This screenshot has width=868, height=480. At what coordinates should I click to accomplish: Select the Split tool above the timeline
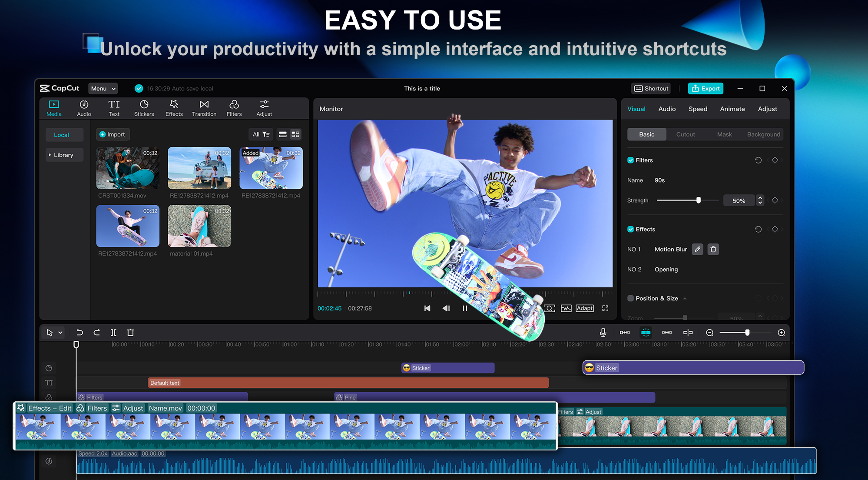(x=113, y=332)
